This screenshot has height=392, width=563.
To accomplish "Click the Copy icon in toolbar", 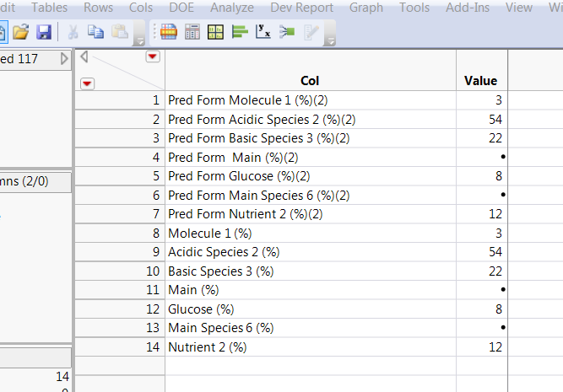I will tap(96, 32).
